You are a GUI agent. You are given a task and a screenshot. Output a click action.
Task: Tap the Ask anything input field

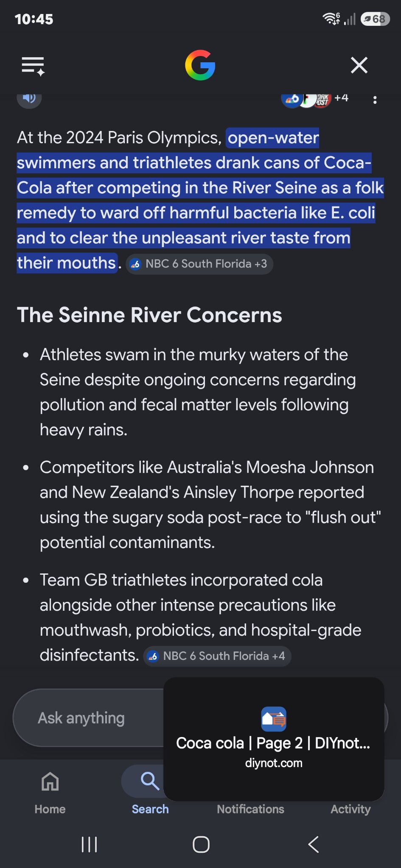click(x=89, y=718)
